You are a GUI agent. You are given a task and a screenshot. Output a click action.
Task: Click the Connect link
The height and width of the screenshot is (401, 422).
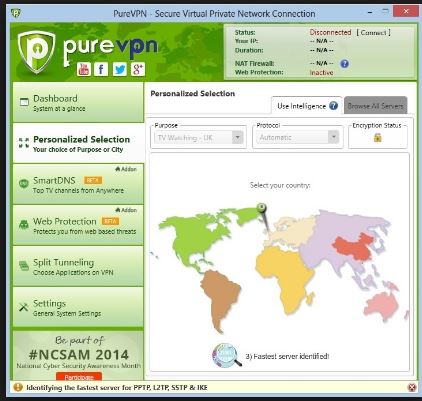(x=374, y=33)
